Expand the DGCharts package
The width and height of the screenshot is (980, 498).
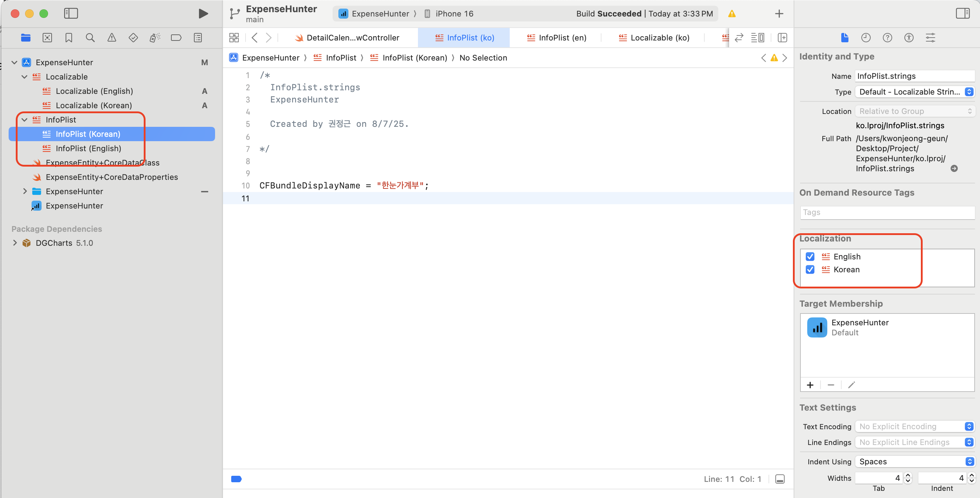tap(15, 243)
